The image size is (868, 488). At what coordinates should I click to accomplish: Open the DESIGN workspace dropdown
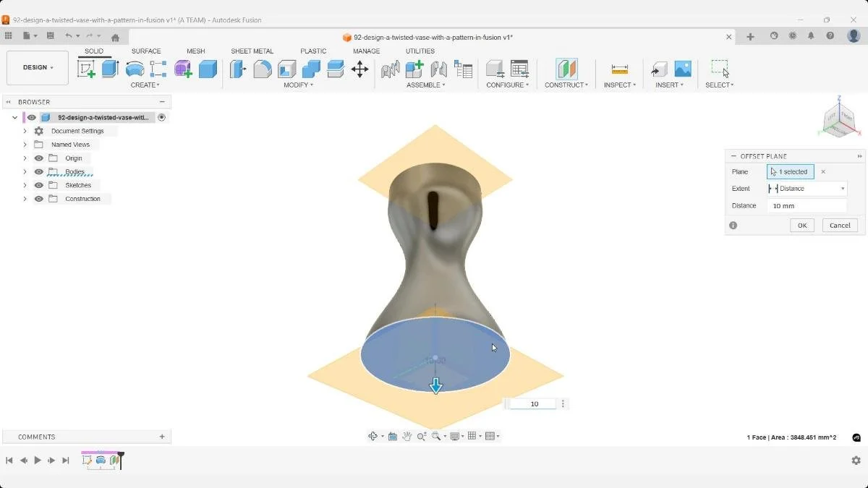[x=37, y=67]
